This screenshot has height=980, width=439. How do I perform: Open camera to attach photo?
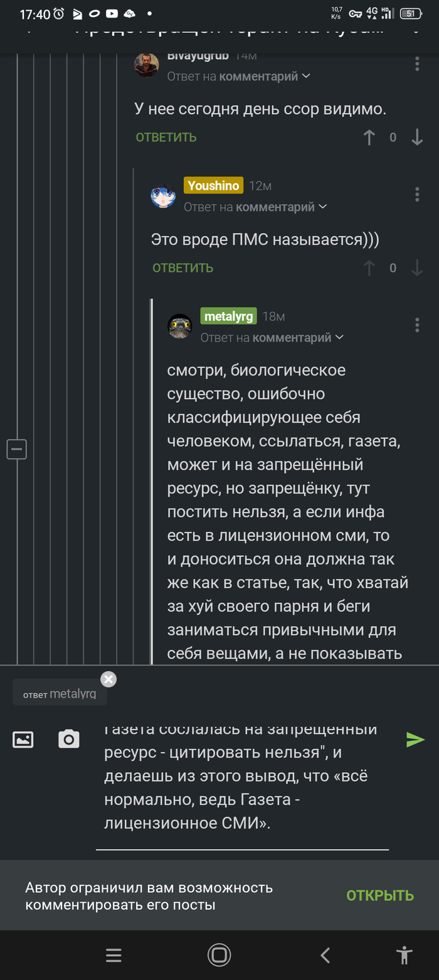pos(69,740)
